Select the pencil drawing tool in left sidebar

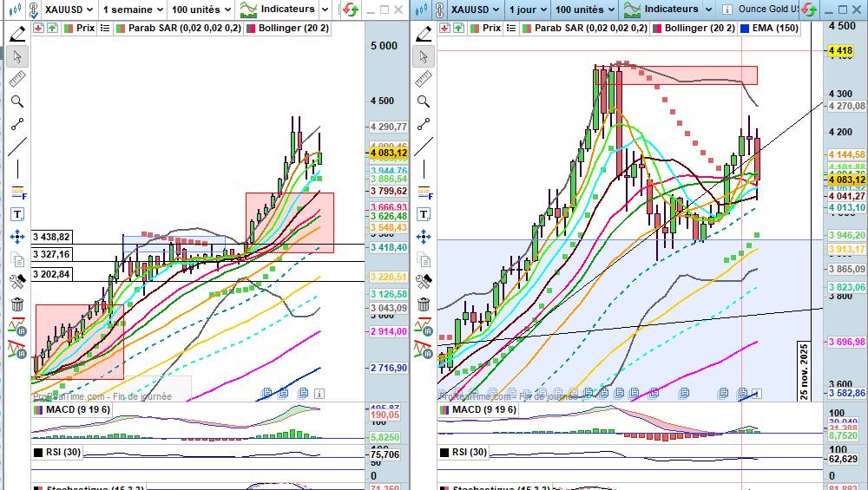[x=17, y=34]
